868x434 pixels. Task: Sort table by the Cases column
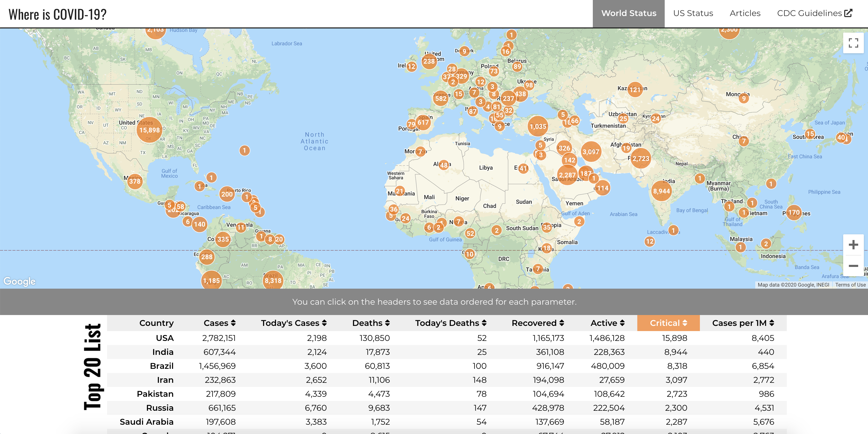[219, 323]
